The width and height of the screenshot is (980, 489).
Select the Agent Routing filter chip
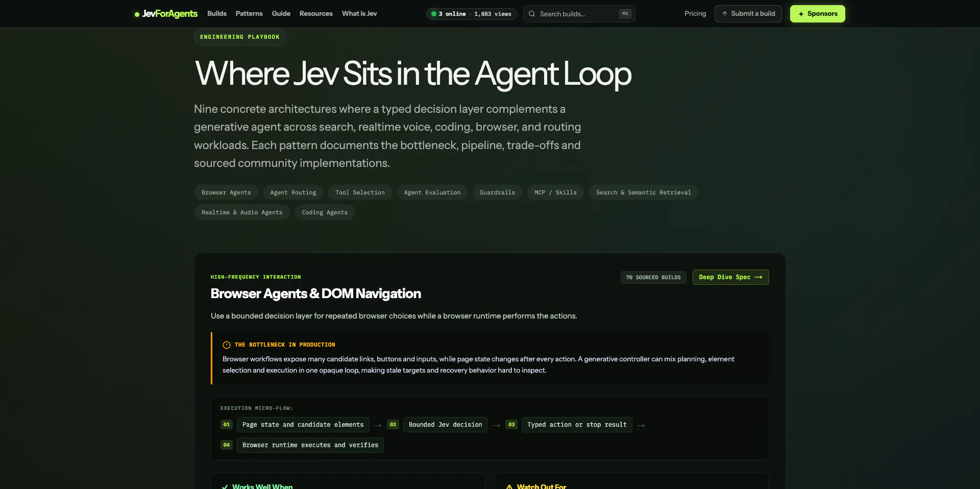(293, 192)
